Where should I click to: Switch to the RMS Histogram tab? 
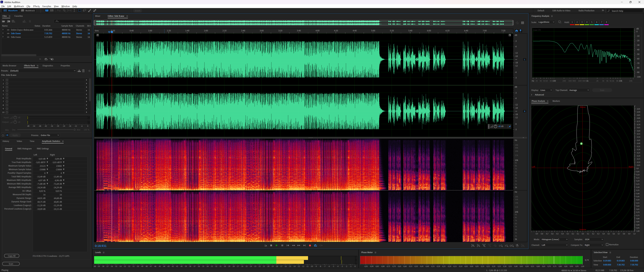tap(24, 149)
